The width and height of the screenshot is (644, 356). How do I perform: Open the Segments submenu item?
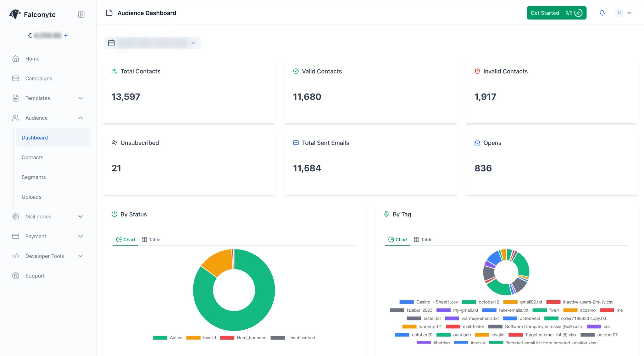click(x=34, y=177)
